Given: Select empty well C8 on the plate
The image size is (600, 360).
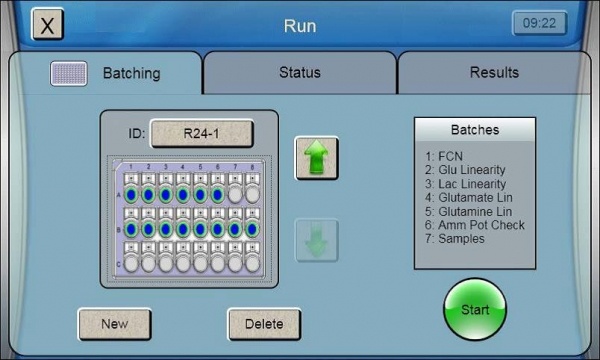Looking at the screenshot, I should pos(252,264).
